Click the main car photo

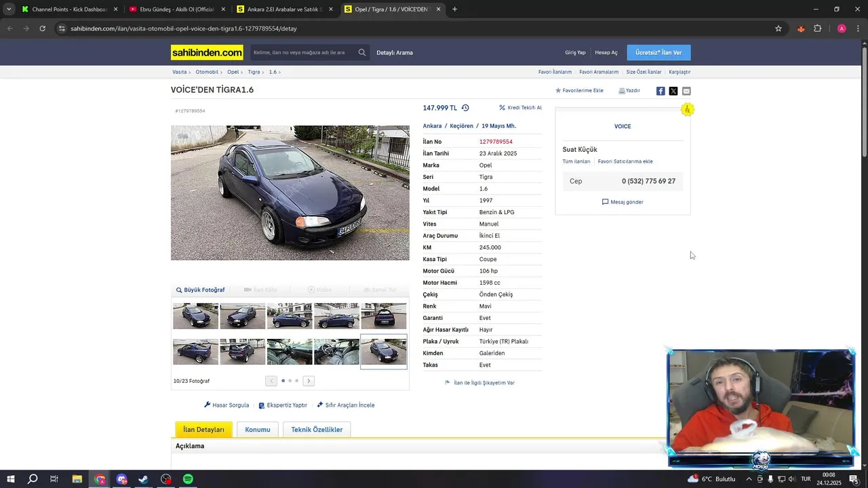click(x=290, y=192)
